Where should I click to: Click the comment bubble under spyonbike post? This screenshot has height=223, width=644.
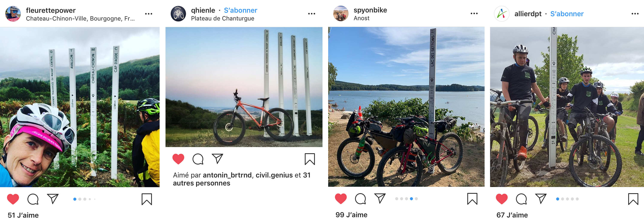coord(360,199)
